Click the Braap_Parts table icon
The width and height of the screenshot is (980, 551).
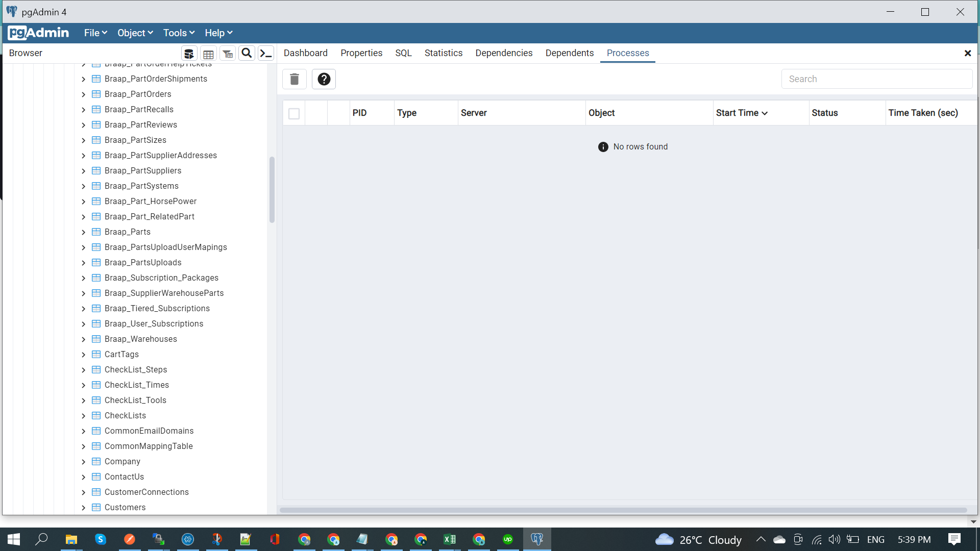pyautogui.click(x=96, y=232)
